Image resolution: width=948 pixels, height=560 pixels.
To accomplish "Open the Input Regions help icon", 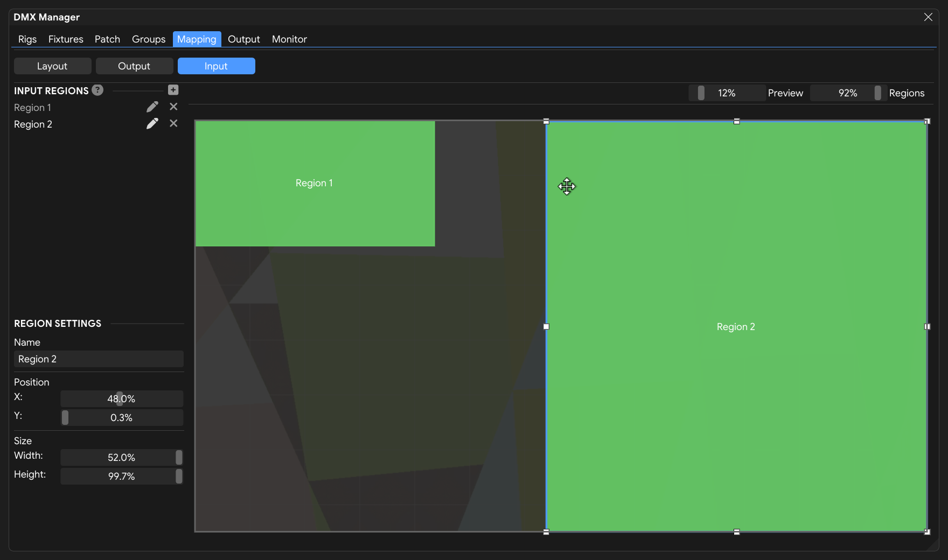I will 97,90.
